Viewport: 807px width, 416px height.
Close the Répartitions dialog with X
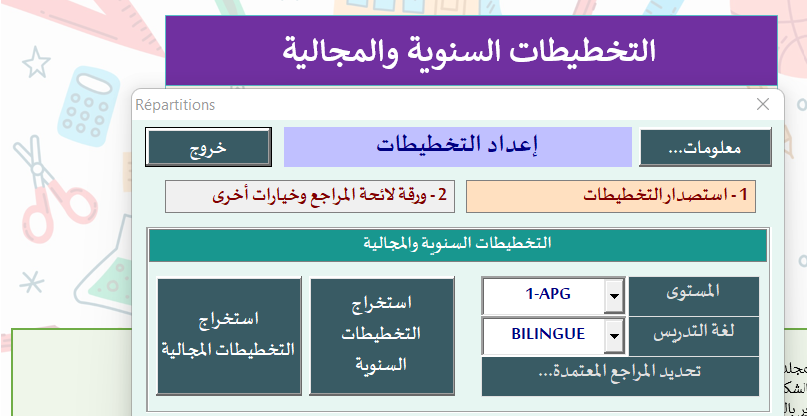click(x=763, y=105)
